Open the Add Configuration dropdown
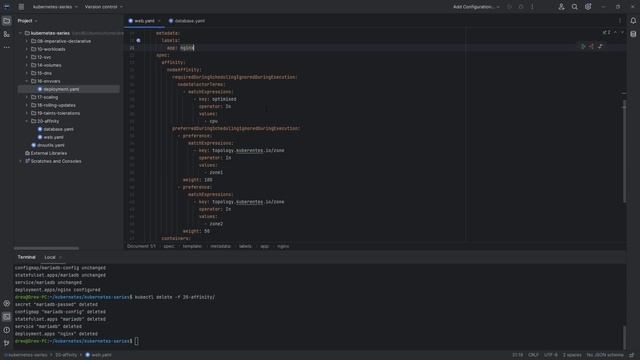 point(476,7)
